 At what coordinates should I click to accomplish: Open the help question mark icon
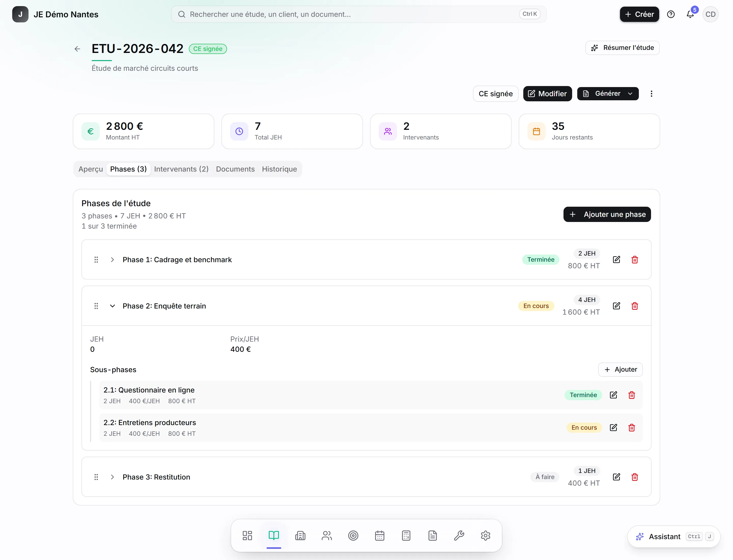tap(671, 14)
